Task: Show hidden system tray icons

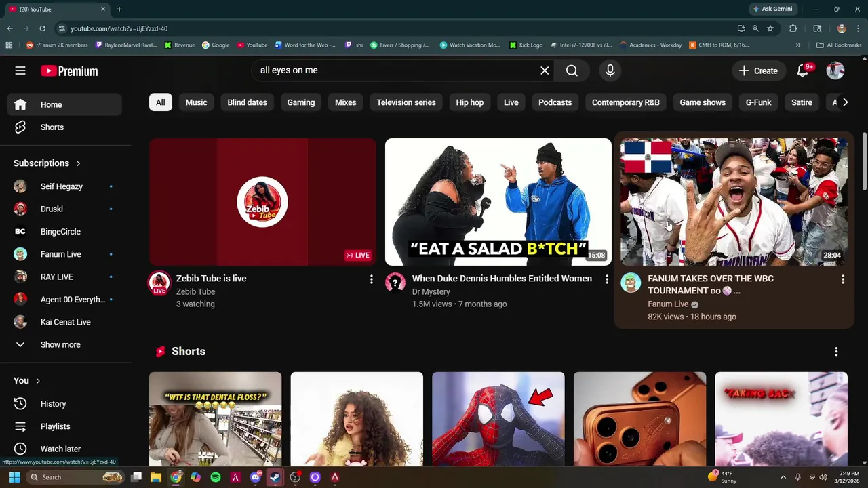Action: tap(783, 477)
